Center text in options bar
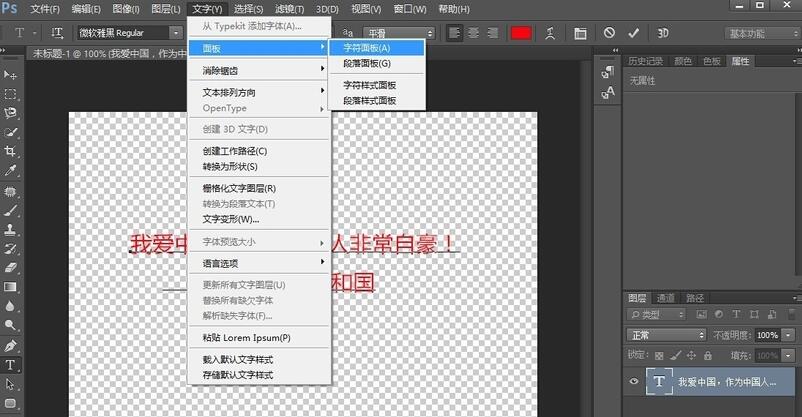The width and height of the screenshot is (802, 417). click(x=473, y=33)
